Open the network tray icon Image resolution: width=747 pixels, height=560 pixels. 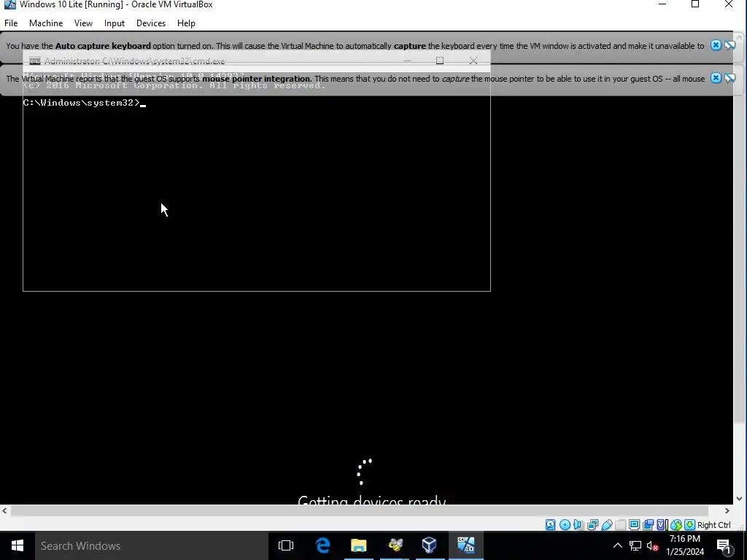[635, 545]
